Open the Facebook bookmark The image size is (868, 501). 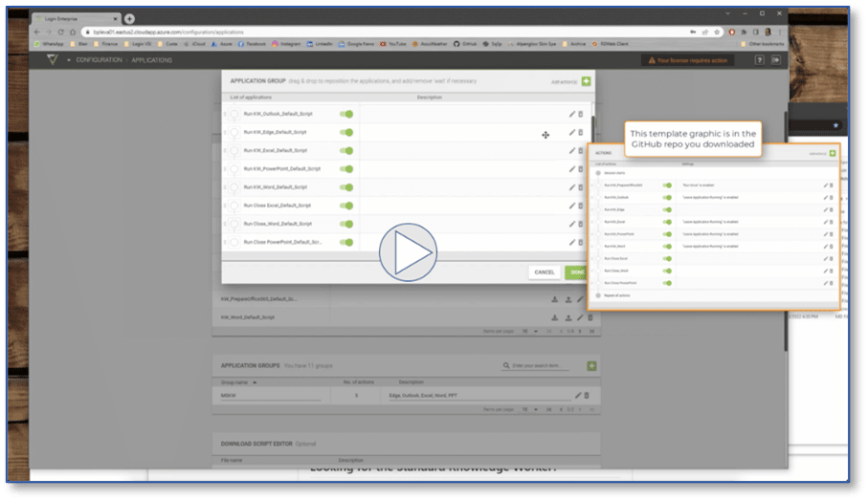(x=252, y=44)
